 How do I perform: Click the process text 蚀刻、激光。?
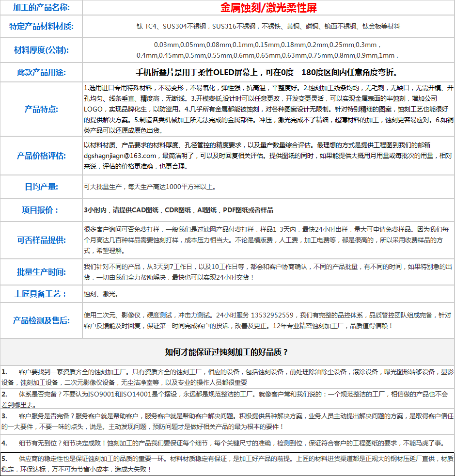(x=101, y=294)
